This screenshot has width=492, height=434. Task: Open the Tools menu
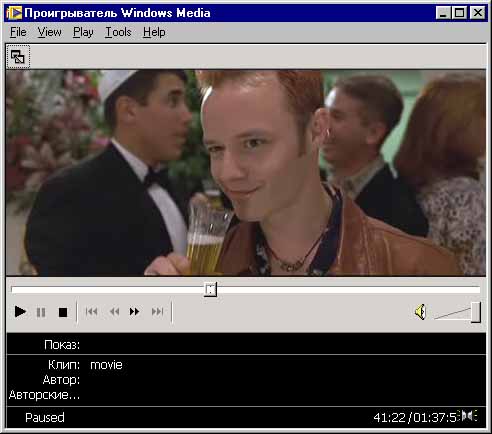point(118,32)
